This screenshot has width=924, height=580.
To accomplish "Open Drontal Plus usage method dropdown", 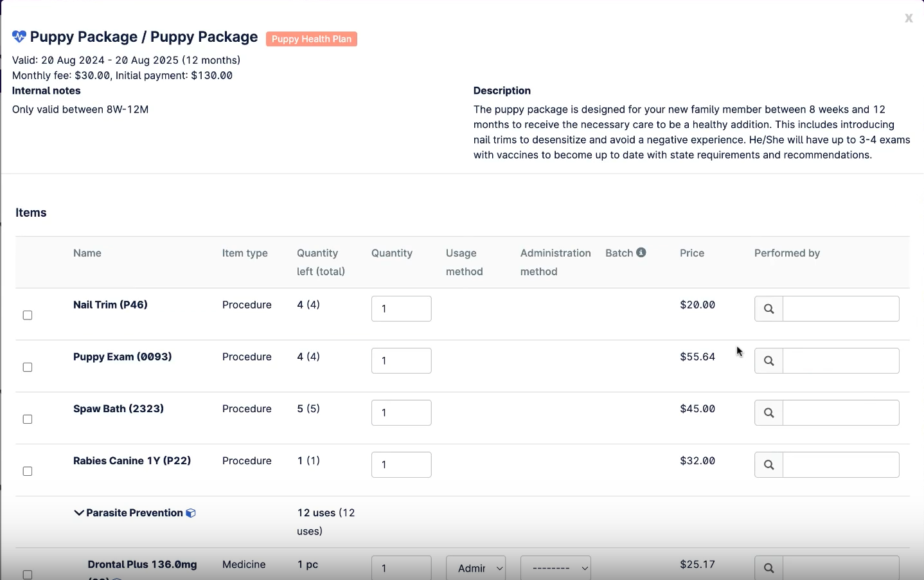I will (475, 568).
